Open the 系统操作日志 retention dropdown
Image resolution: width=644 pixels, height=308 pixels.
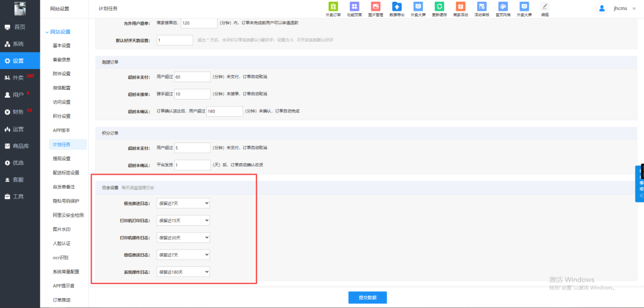[183, 272]
